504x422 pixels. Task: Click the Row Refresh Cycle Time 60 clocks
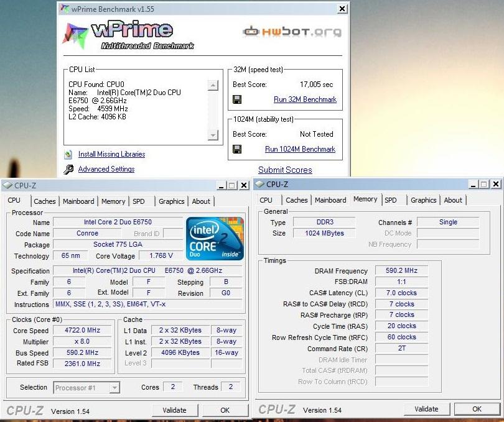tap(401, 337)
